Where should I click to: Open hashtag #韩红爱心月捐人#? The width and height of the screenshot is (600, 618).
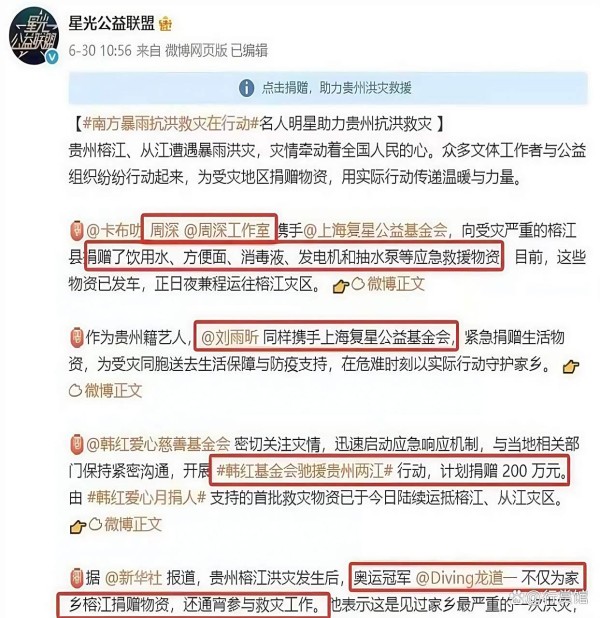click(x=146, y=498)
